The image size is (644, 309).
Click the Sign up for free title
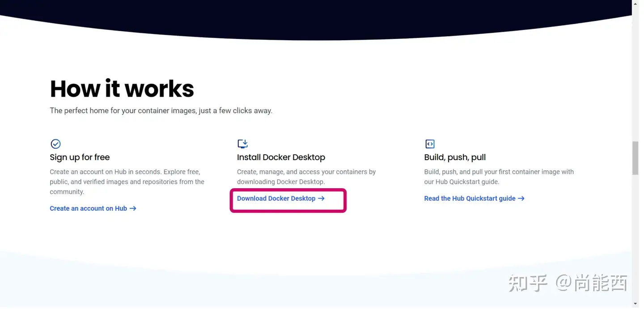pyautogui.click(x=80, y=157)
